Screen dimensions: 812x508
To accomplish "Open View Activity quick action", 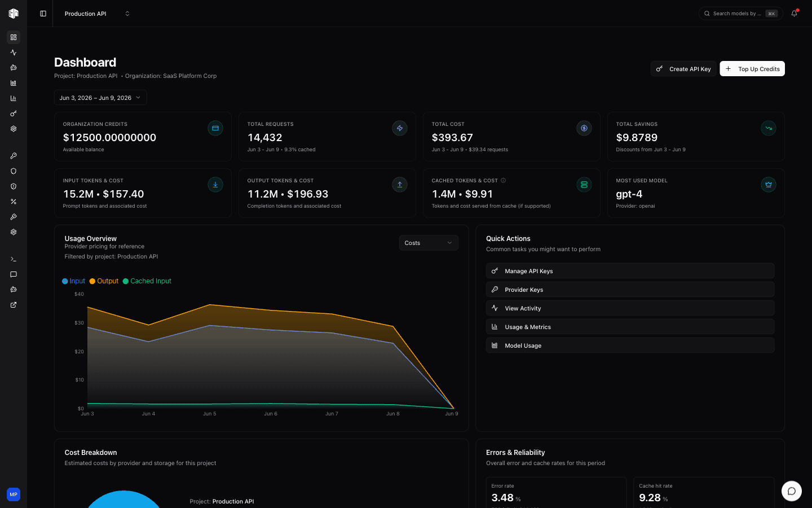I will click(x=630, y=308).
